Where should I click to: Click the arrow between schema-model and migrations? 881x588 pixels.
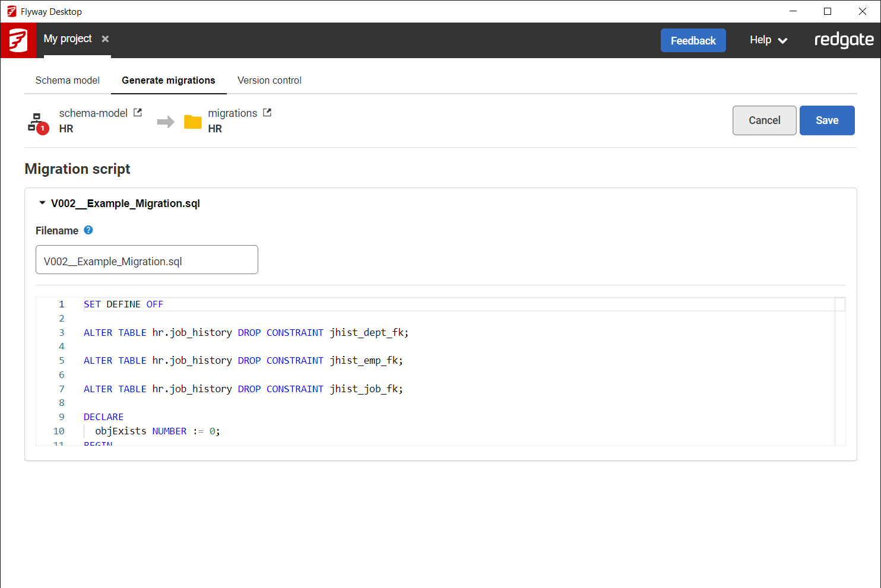click(x=166, y=122)
